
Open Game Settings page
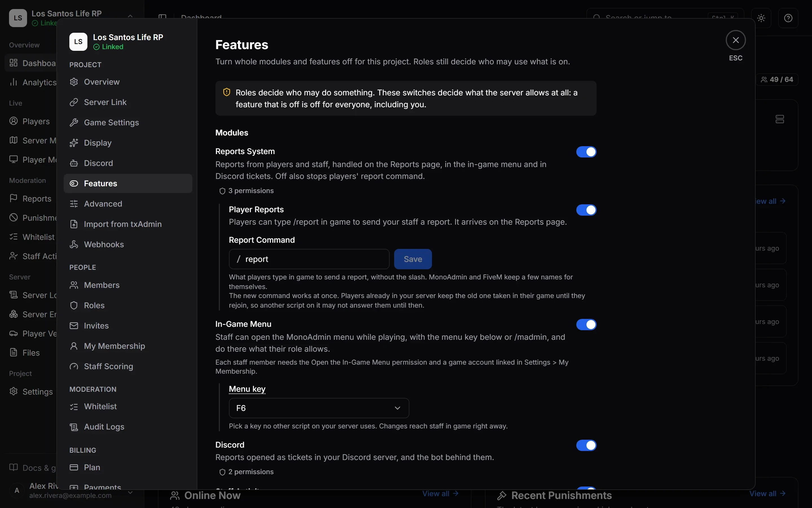point(128,123)
